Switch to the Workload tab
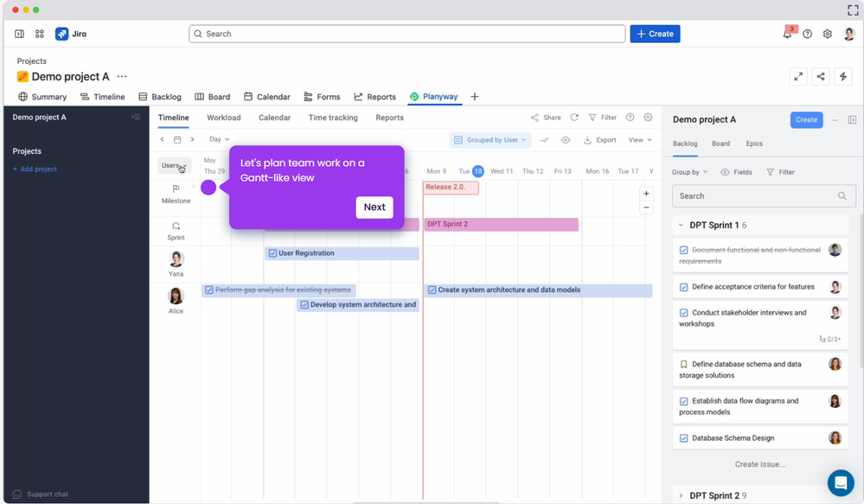The image size is (864, 504). click(x=224, y=118)
